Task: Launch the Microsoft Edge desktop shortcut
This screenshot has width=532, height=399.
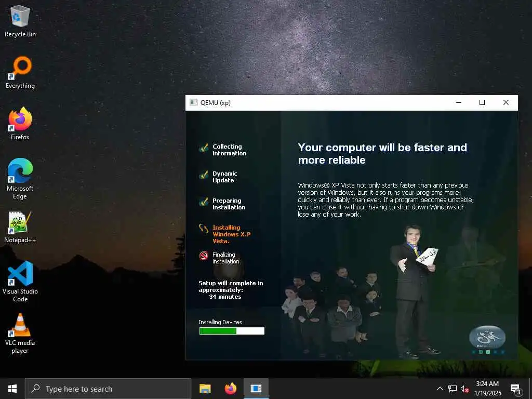Action: [x=20, y=179]
